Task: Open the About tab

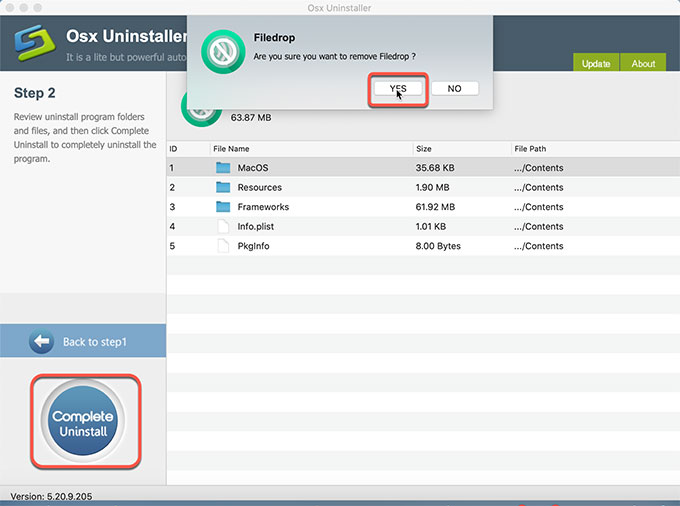Action: point(643,62)
